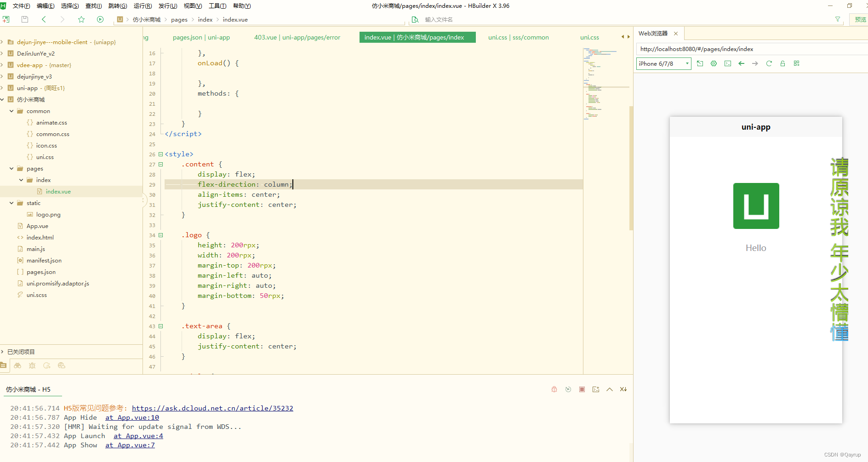Switch to pages.json | uni-app tab

coord(201,37)
